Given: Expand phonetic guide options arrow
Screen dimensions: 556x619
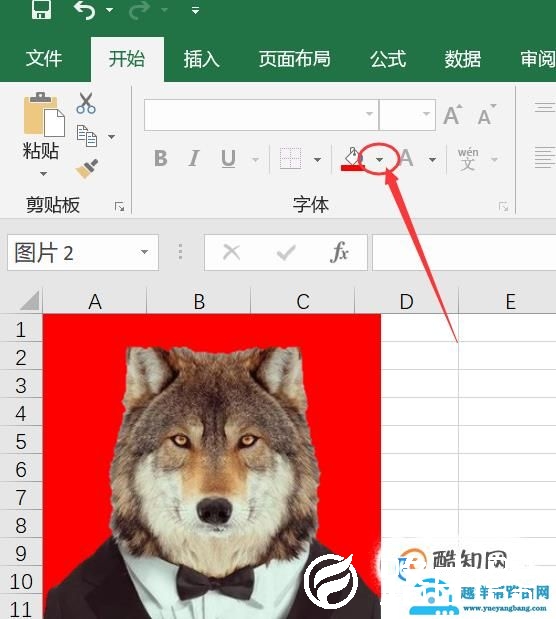Looking at the screenshot, I should (494, 159).
